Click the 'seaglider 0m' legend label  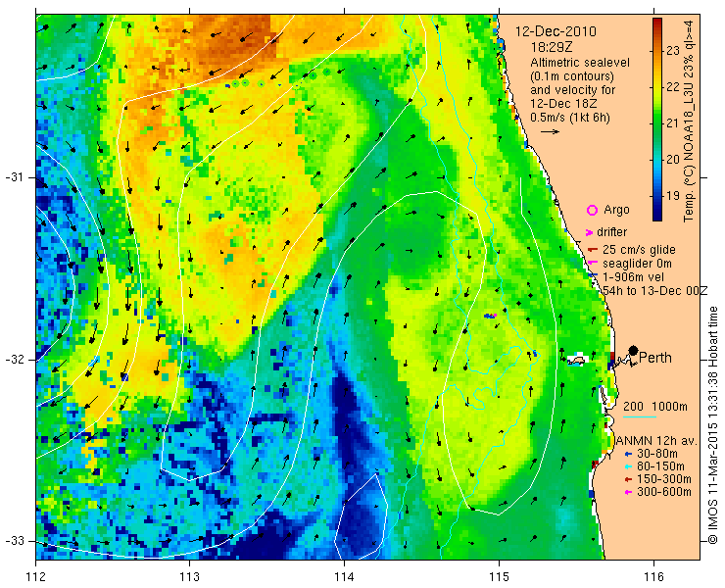coord(637,264)
